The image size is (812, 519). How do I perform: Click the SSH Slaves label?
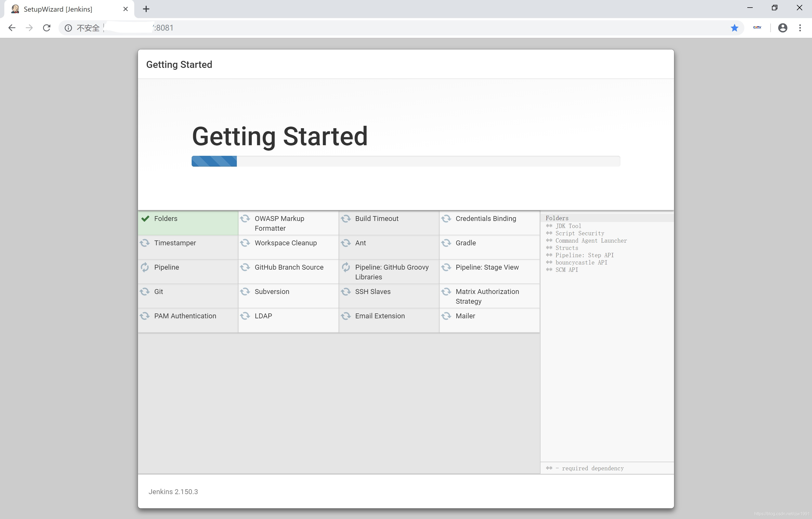[x=373, y=292]
